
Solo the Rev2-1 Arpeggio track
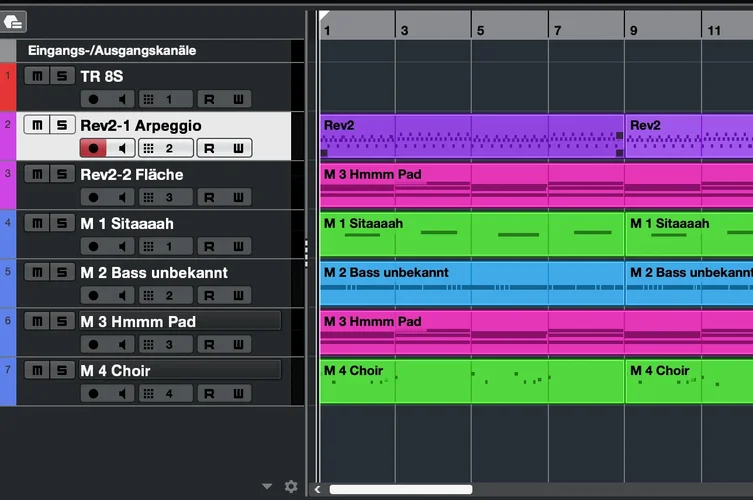[x=62, y=125]
